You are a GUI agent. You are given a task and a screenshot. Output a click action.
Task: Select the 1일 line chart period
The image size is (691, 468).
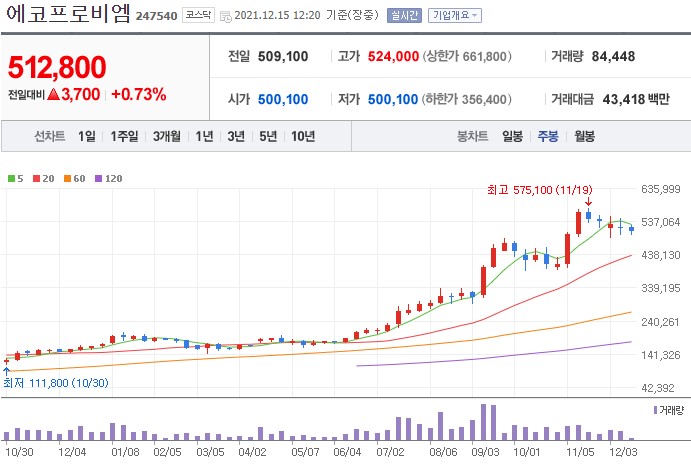point(86,136)
